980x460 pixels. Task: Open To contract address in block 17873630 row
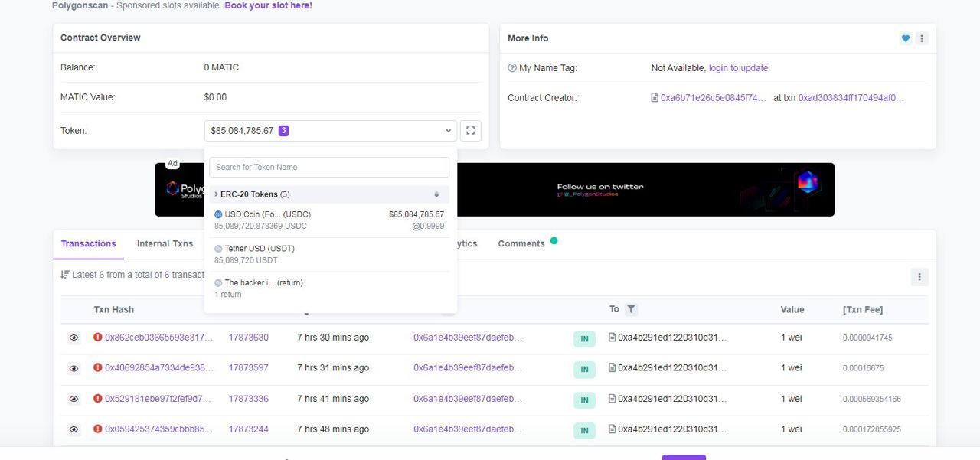672,338
